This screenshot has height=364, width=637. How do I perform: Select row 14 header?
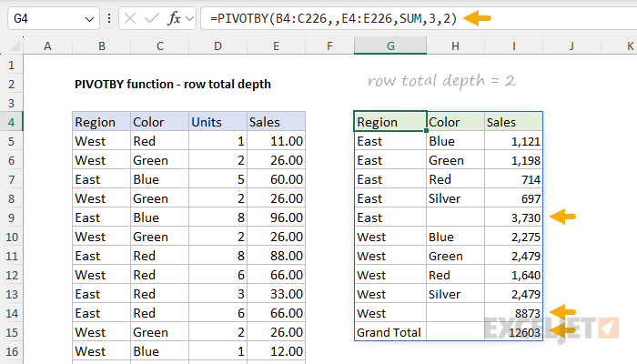[11, 313]
